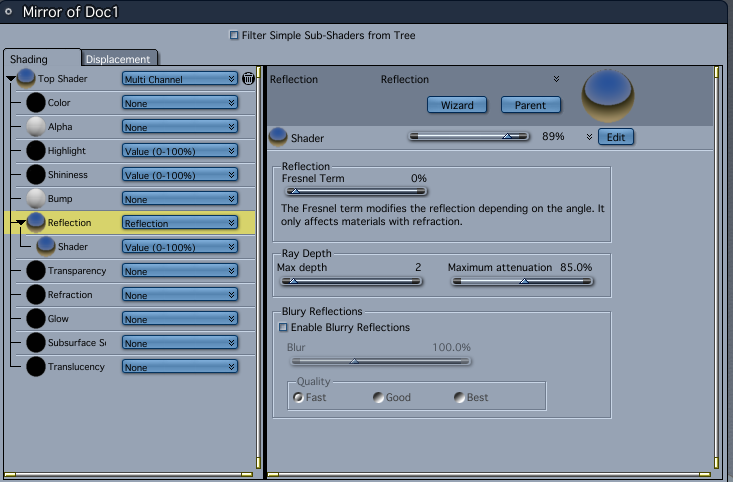Screen dimensions: 733x482
Task: Open the Bump channel None dropdown
Action: coord(180,199)
